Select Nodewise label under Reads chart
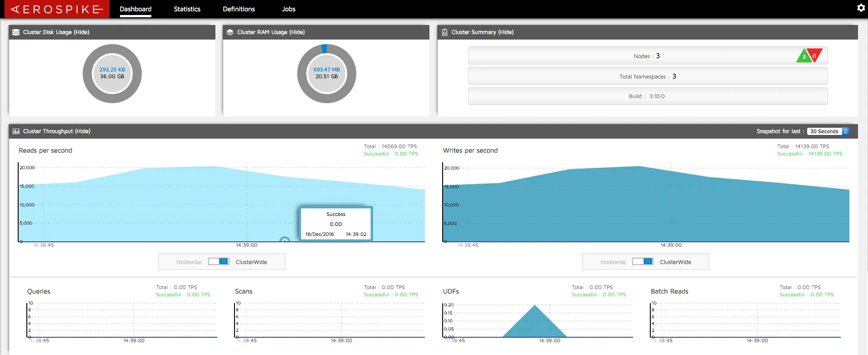Screen dimensions: 868x355 coord(189,262)
